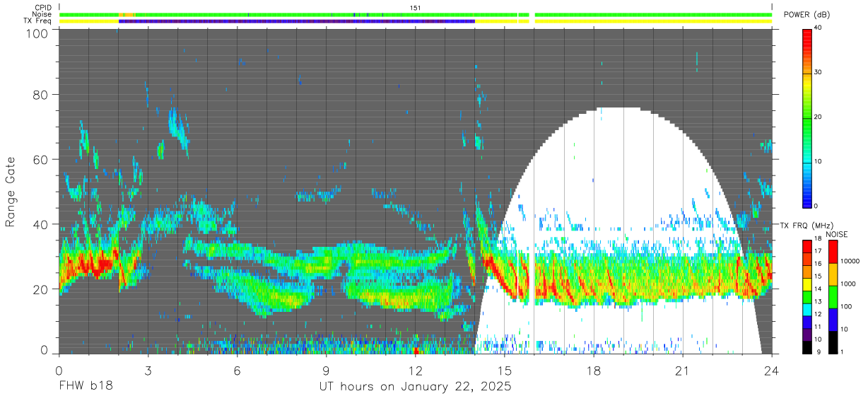This screenshot has height=401, width=868.
Task: Click the CPID value "151"
Action: point(415,7)
